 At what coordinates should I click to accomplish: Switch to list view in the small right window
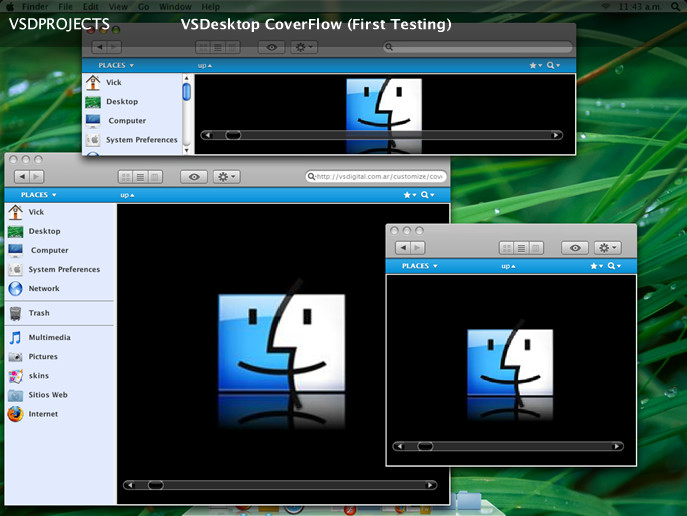pos(521,248)
